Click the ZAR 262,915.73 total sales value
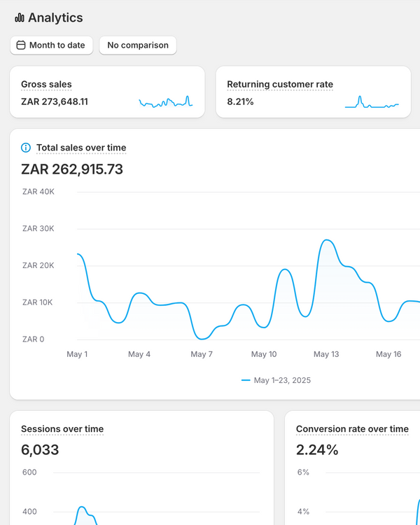This screenshot has height=525, width=420. [x=72, y=169]
